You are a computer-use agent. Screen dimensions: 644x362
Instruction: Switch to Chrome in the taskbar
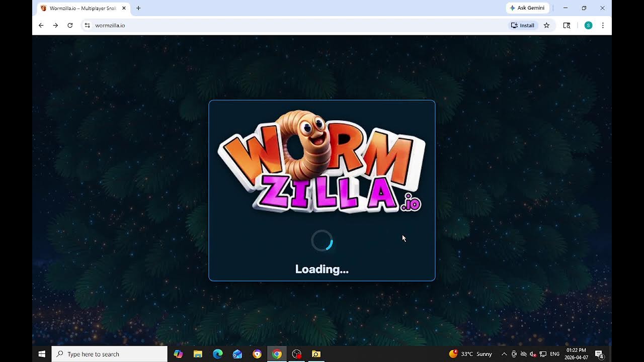tap(277, 354)
